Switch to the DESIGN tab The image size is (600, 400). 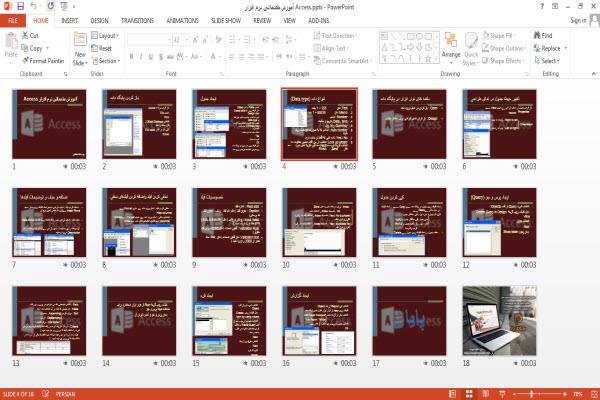coord(99,21)
